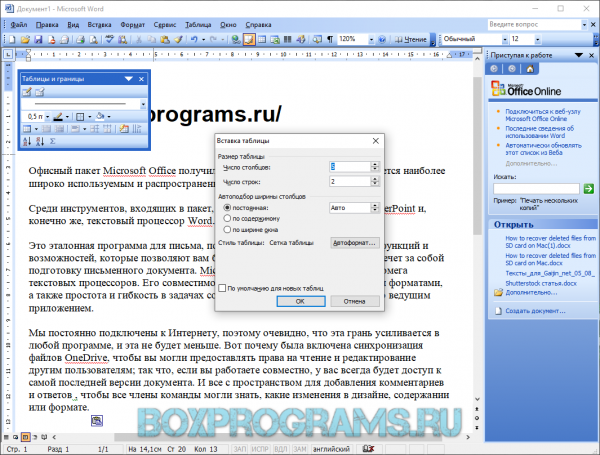Confirm the dialog with OK button
The image size is (600, 455).
(301, 301)
